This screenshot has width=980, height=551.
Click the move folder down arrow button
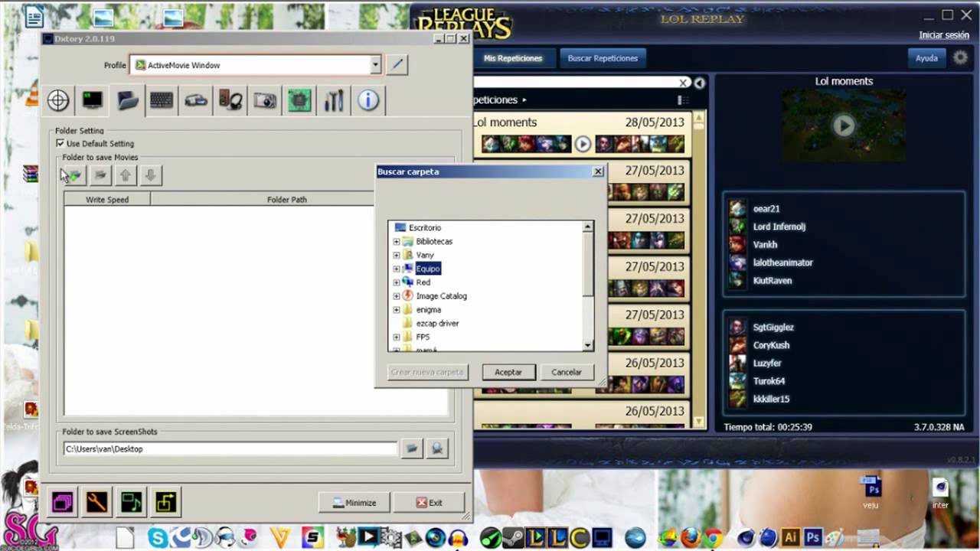click(x=151, y=175)
